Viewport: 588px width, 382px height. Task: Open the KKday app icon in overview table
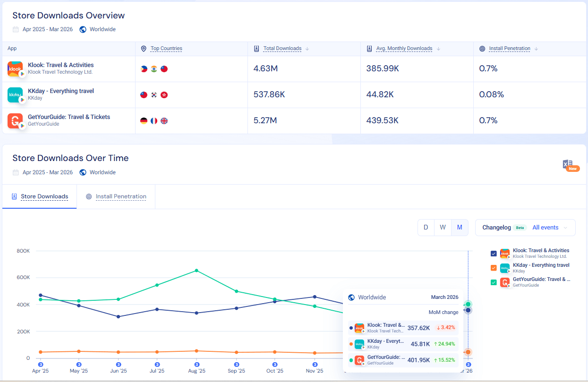click(x=15, y=95)
